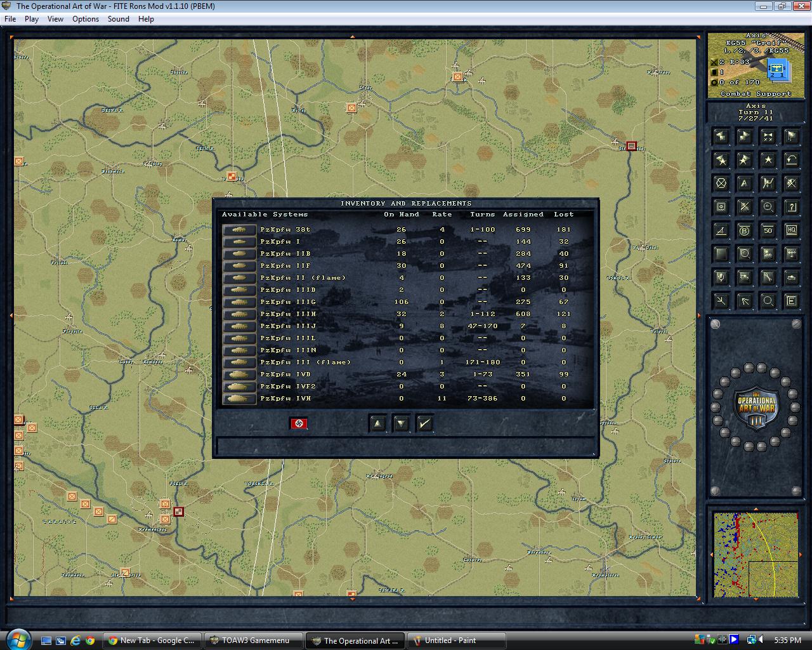Click the KG55 unit info panel
Viewport: 812px width, 650px height.
756,66
